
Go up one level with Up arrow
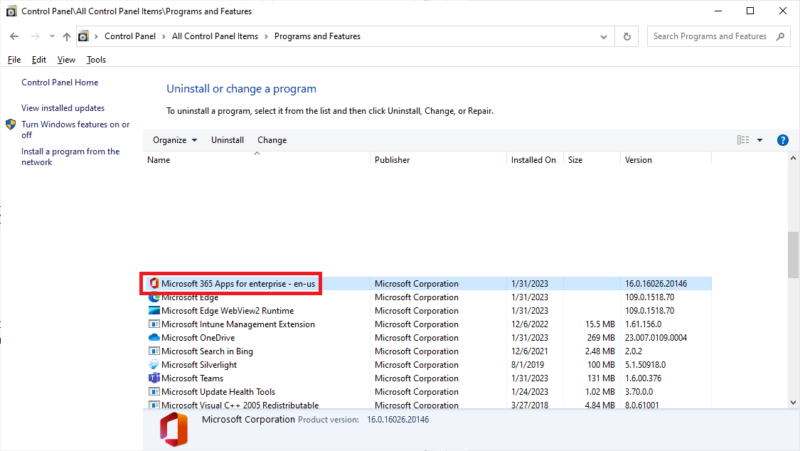pyautogui.click(x=66, y=36)
